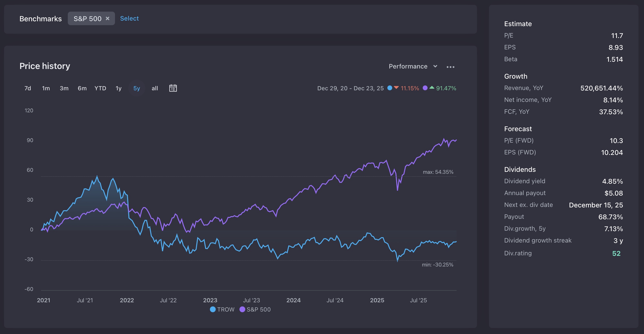644x334 pixels.
Task: Click the min: -30.25% chart marker
Action: [437, 265]
